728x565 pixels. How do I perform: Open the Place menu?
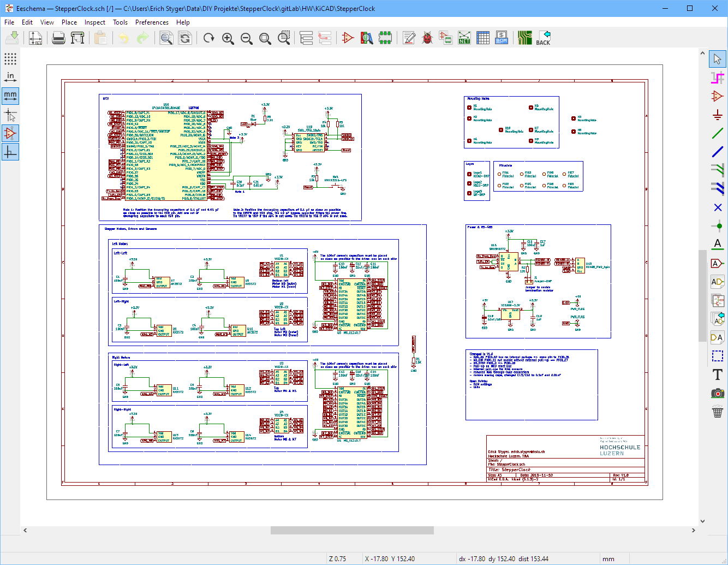(69, 22)
